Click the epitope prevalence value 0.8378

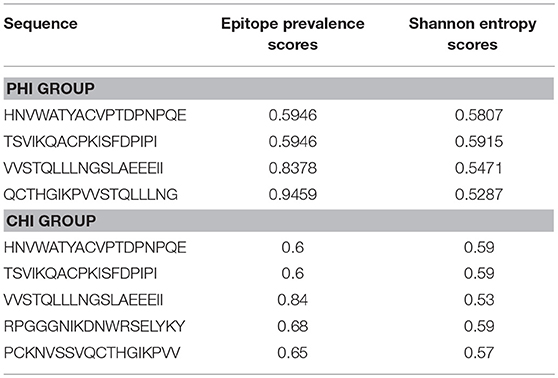click(293, 168)
